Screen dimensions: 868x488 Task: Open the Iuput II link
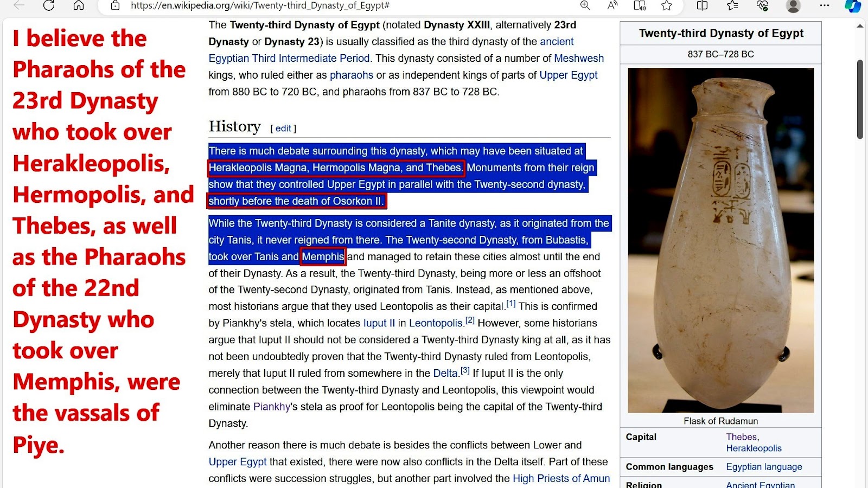(379, 323)
